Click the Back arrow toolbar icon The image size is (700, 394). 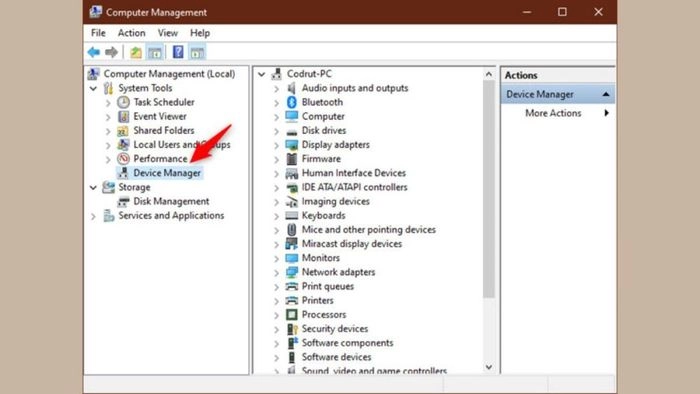(94, 52)
